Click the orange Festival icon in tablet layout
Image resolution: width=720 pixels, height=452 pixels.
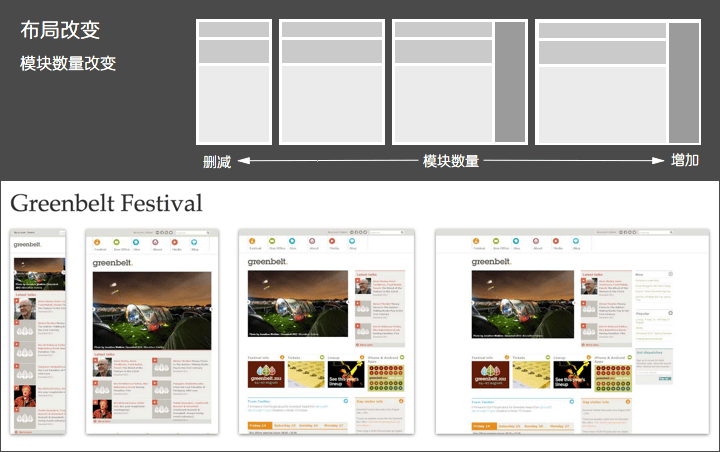click(x=97, y=242)
